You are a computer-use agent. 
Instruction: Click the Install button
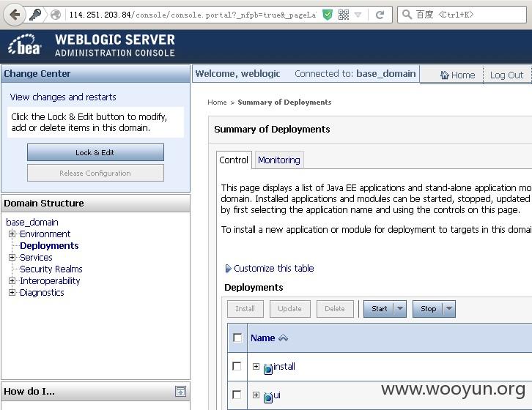(x=245, y=309)
